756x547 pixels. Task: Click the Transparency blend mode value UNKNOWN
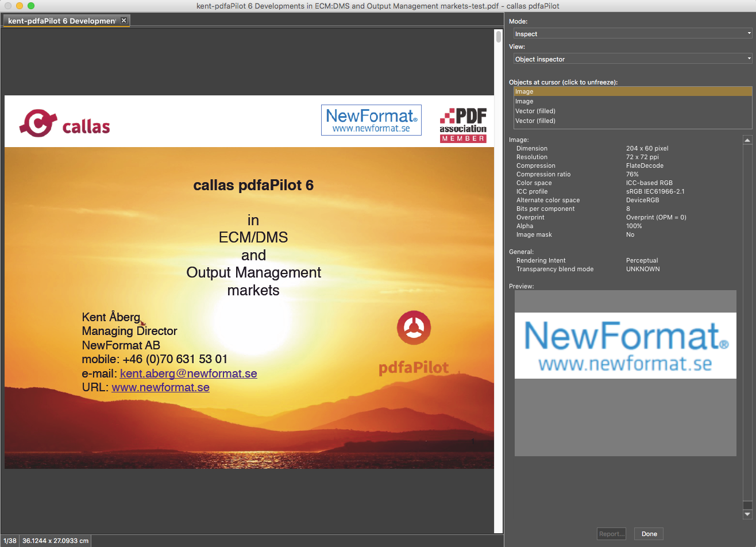[x=643, y=269]
